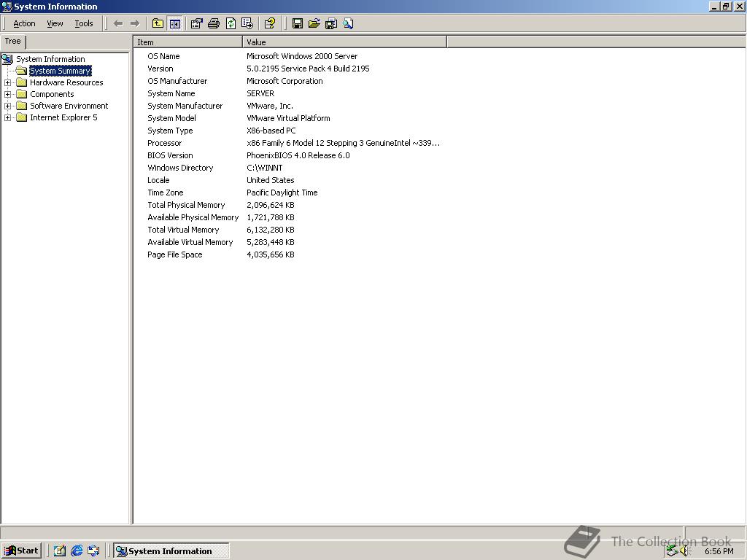
Task: Click the Find magnifier toolbar icon
Action: click(x=348, y=23)
